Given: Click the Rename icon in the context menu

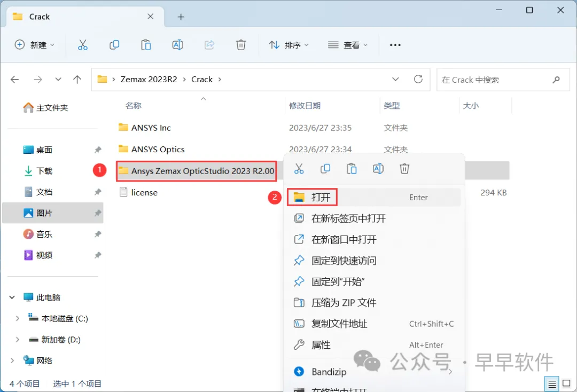Looking at the screenshot, I should (378, 169).
